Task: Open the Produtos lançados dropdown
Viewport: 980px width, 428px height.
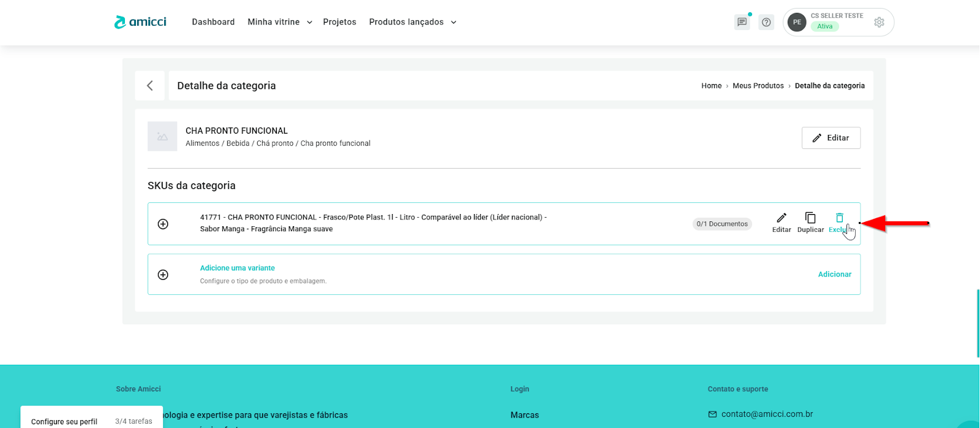Action: click(412, 22)
